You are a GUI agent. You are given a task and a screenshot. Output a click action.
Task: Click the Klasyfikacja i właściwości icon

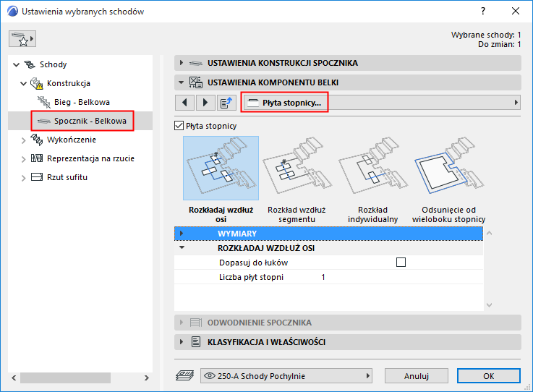click(196, 341)
